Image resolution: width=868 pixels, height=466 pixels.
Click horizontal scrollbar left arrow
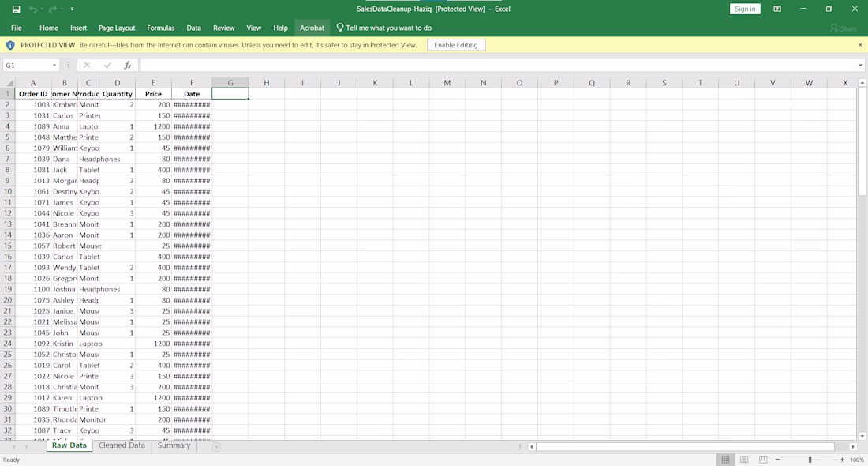531,446
